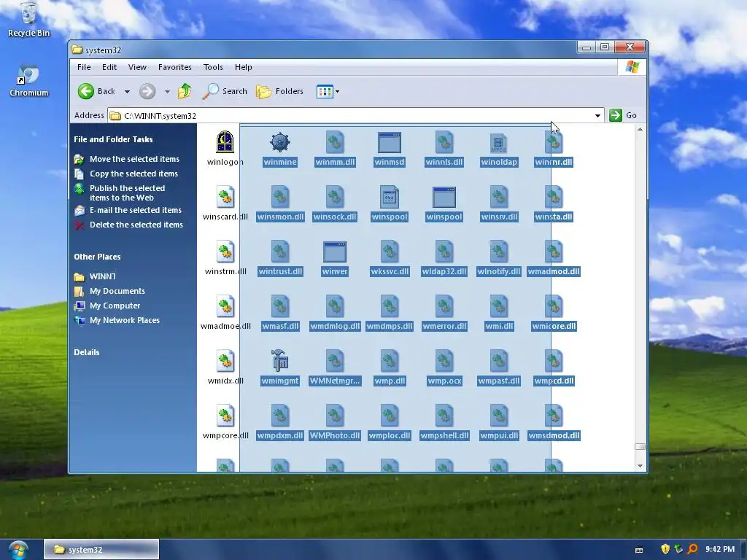747x560 pixels.
Task: Open My Network Places link
Action: [125, 321]
